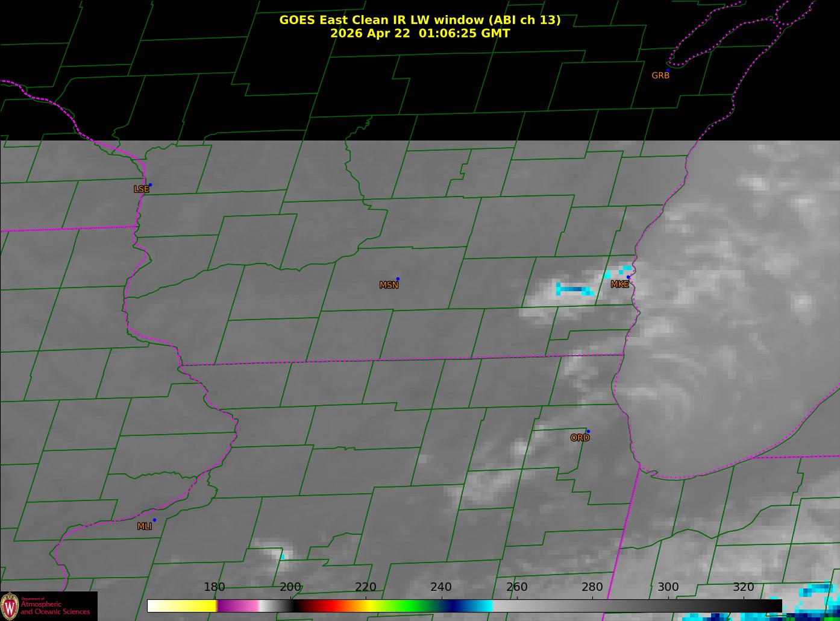840x621 pixels.
Task: Click the W crest icon in logo
Action: pyautogui.click(x=10, y=606)
